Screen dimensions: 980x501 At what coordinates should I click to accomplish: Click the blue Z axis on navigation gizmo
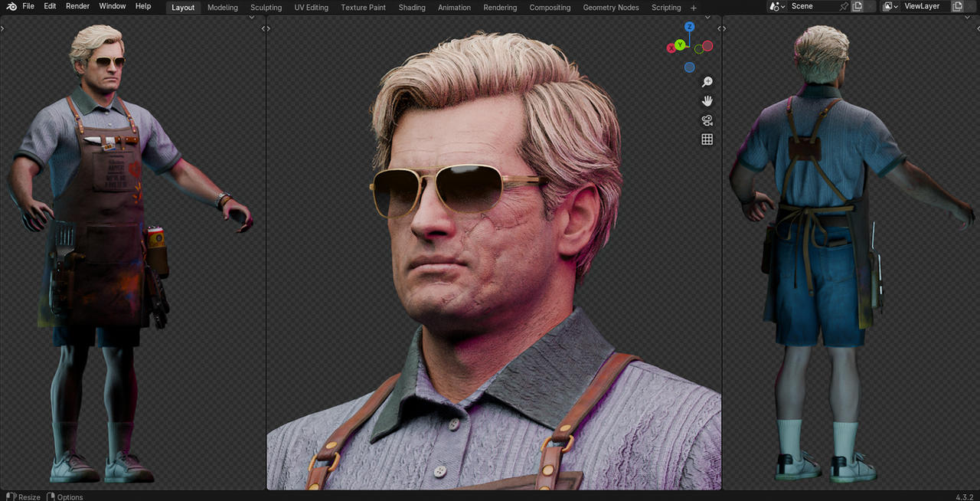(690, 26)
